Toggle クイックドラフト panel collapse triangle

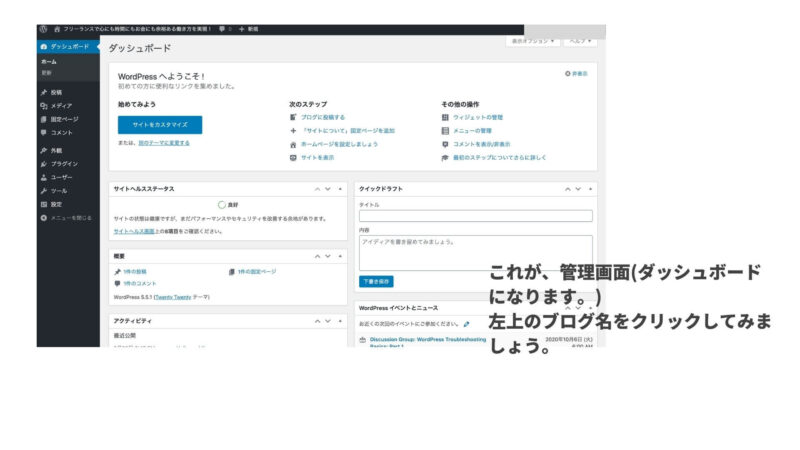coord(590,189)
